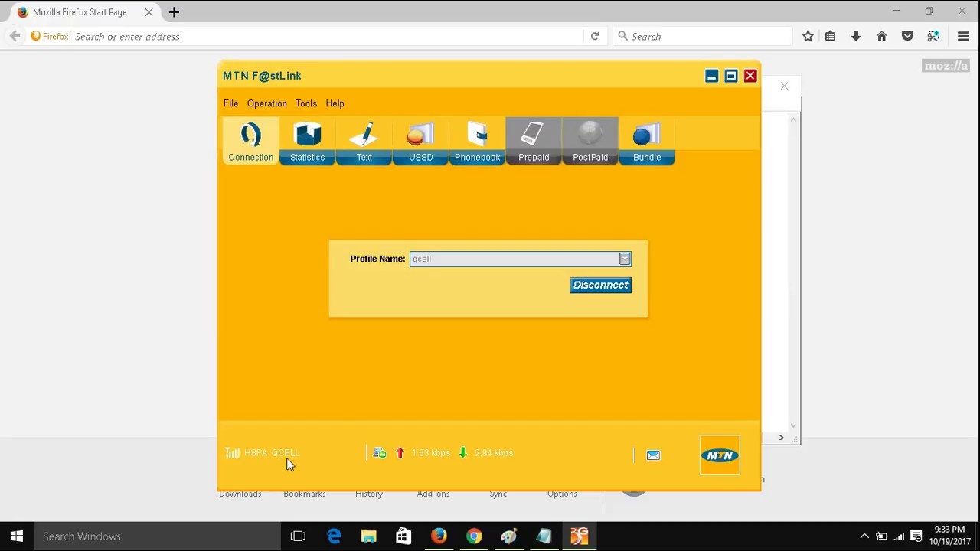
Task: Open a new Firefox tab
Action: (x=174, y=12)
